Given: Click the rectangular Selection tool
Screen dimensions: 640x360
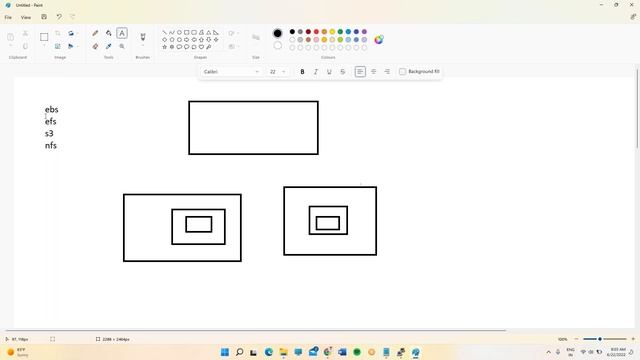Looking at the screenshot, I should (44, 37).
